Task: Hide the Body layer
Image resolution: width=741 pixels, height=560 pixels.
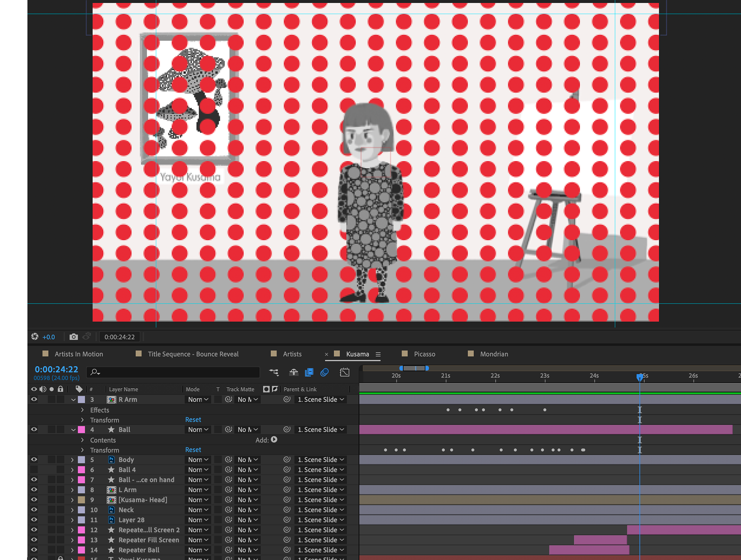Action: point(34,460)
